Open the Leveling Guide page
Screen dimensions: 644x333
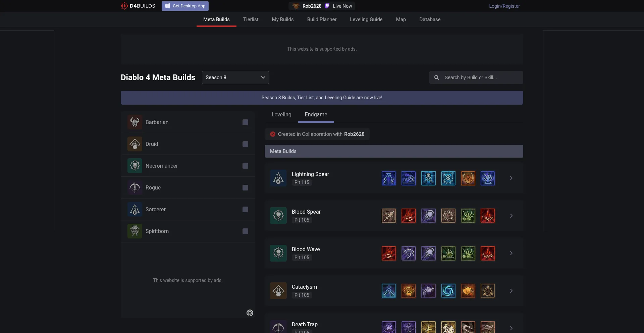coord(366,19)
